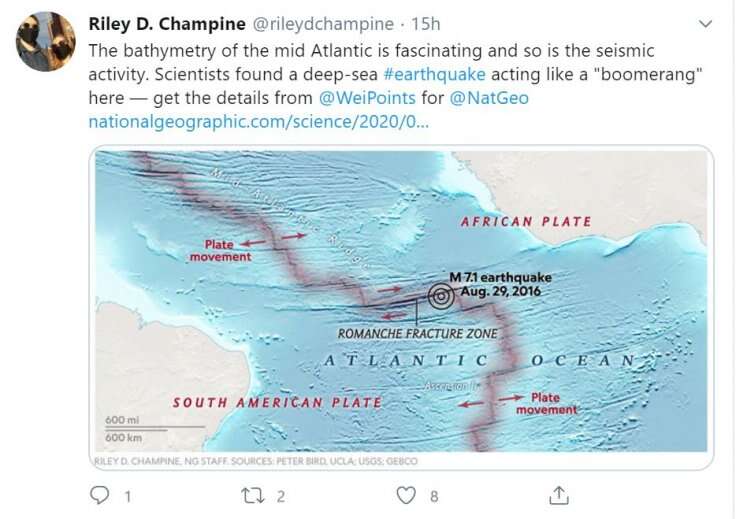Open Riley D. Champine's profile avatar
Viewport: 736px width, 519px height.
pyautogui.click(x=46, y=41)
